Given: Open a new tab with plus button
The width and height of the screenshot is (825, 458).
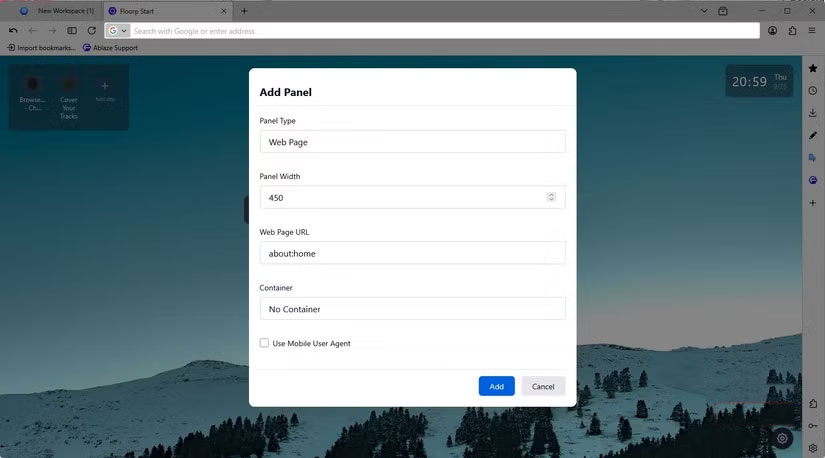Looking at the screenshot, I should point(244,11).
